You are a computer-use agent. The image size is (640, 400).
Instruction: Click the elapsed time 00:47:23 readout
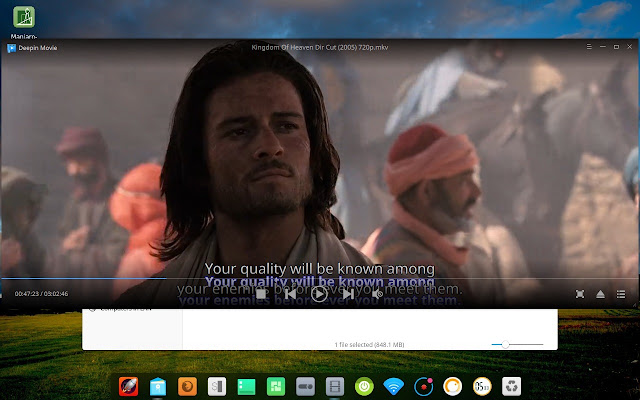click(27, 293)
